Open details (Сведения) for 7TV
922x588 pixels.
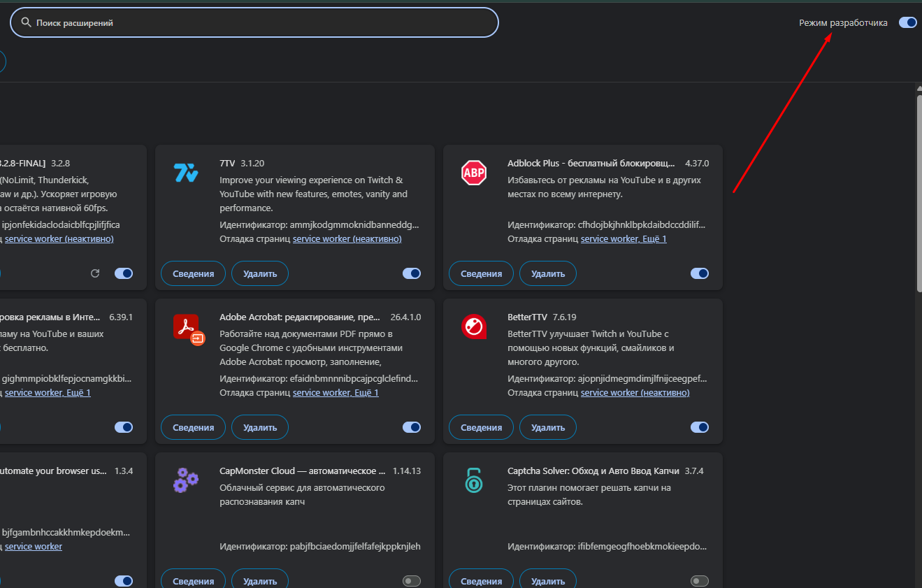[193, 273]
